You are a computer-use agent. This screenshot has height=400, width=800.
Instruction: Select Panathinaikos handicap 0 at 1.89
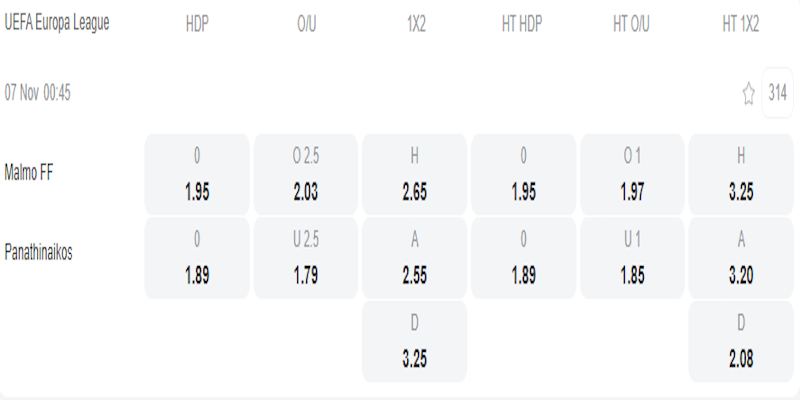tap(197, 257)
